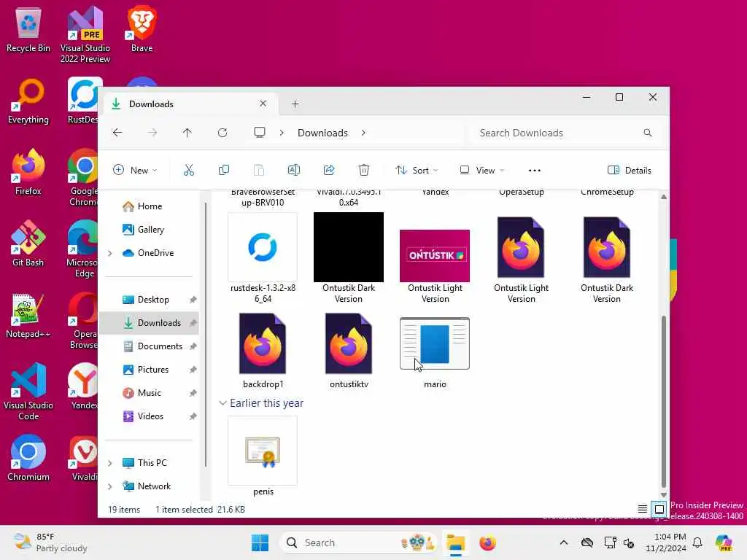Open the Windows Start menu

(x=260, y=542)
